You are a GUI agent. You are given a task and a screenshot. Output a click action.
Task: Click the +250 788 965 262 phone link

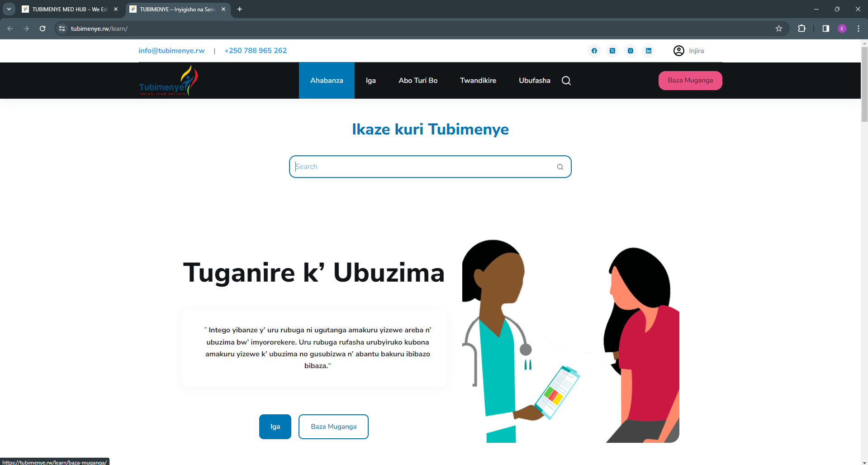(256, 51)
